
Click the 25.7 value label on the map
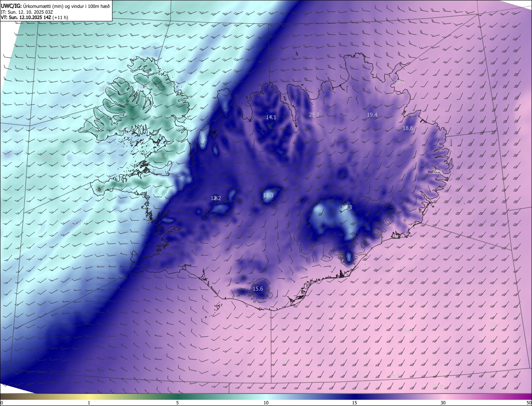pyautogui.click(x=314, y=115)
